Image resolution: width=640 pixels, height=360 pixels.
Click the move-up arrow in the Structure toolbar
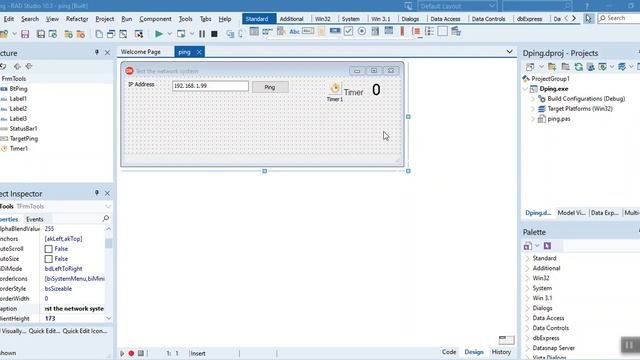17,66
